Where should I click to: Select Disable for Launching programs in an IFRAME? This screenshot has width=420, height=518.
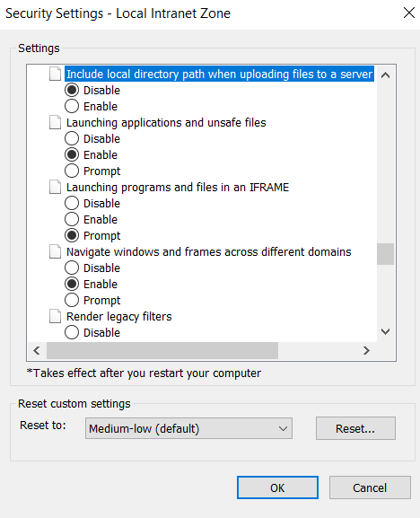72,203
